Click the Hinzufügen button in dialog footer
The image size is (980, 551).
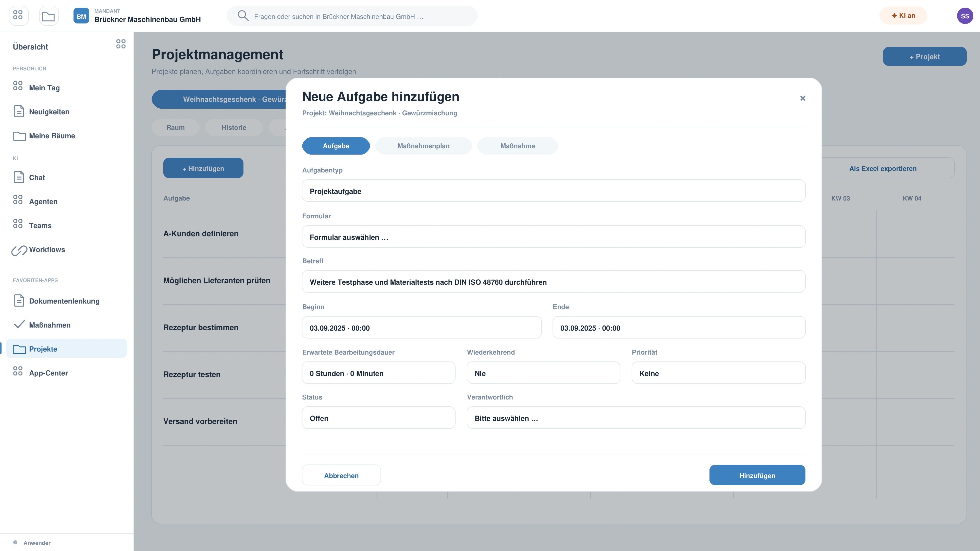coord(757,475)
